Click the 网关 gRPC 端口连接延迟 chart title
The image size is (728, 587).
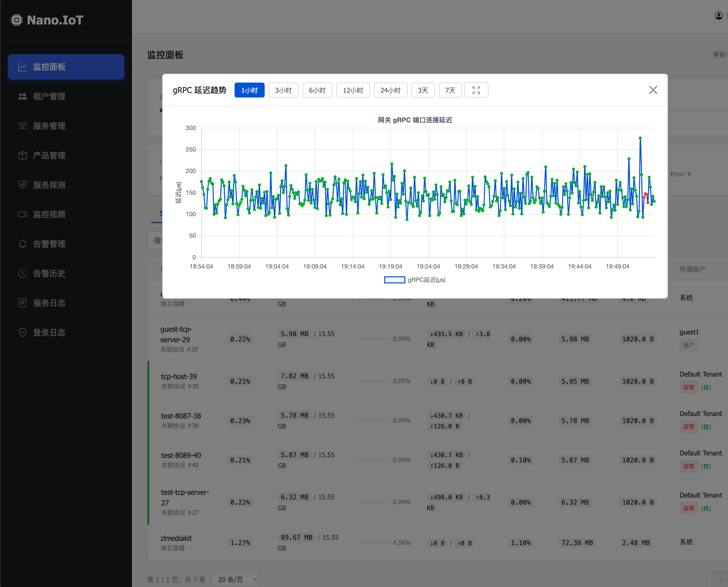click(415, 120)
